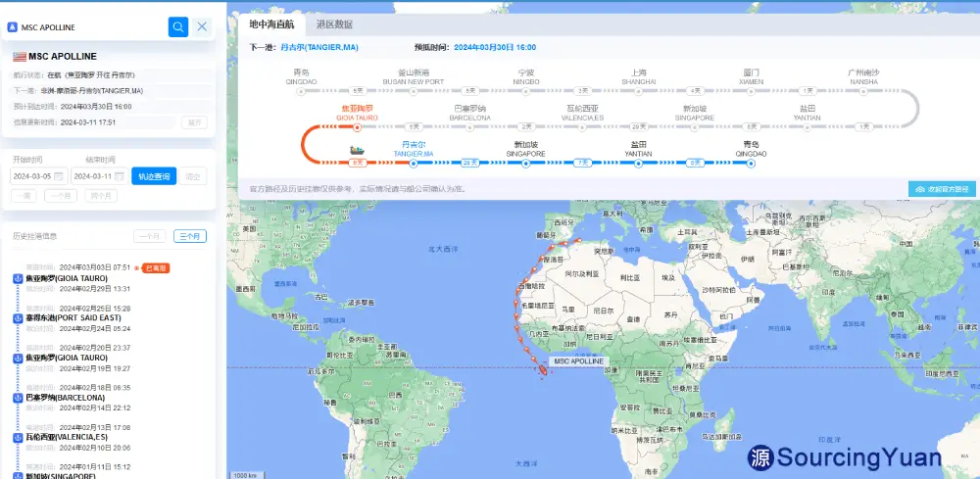Click the anchor icon for VALENCIA,ES history entry
The height and width of the screenshot is (479, 980).
click(18, 438)
